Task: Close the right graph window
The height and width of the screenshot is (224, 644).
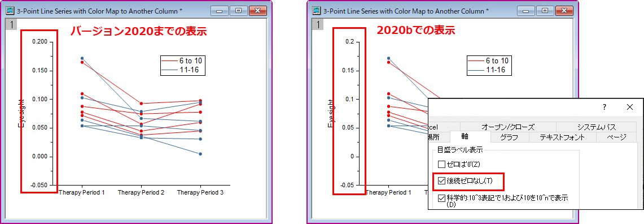Action: pos(565,11)
